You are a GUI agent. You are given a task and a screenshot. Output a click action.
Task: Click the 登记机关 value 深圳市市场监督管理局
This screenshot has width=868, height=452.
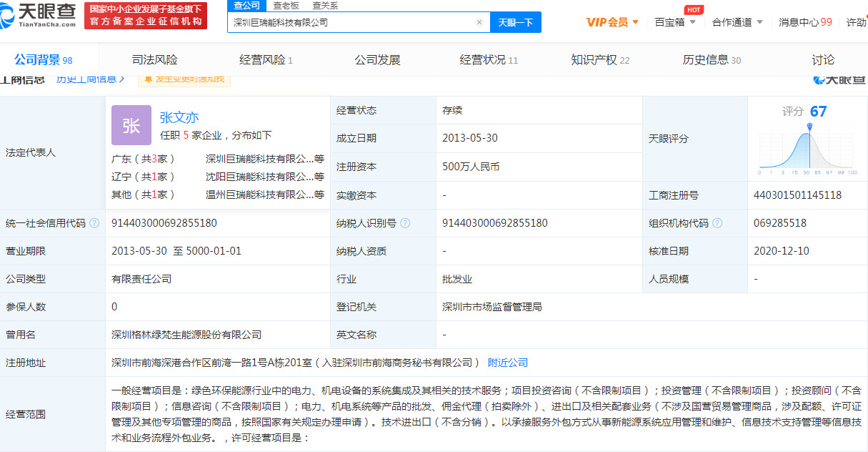(x=492, y=307)
